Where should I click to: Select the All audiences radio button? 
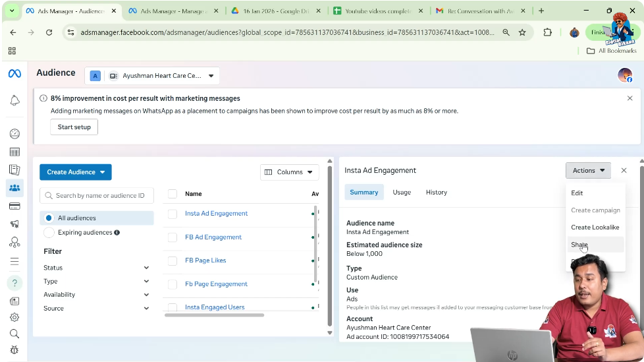tap(49, 218)
